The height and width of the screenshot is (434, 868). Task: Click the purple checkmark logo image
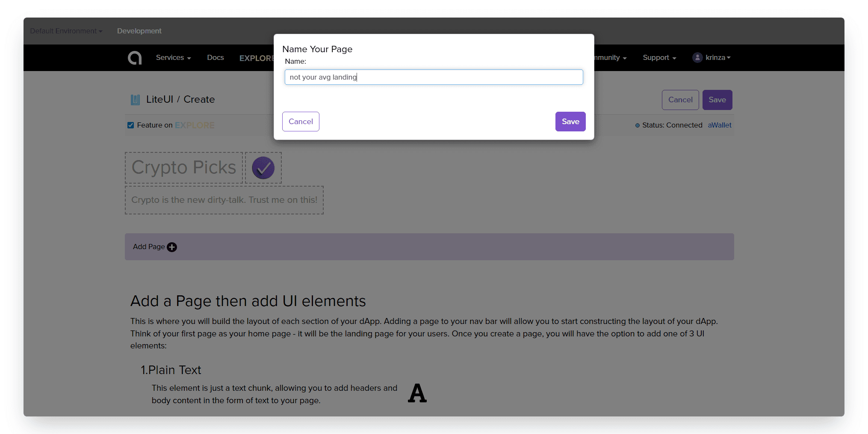click(263, 168)
